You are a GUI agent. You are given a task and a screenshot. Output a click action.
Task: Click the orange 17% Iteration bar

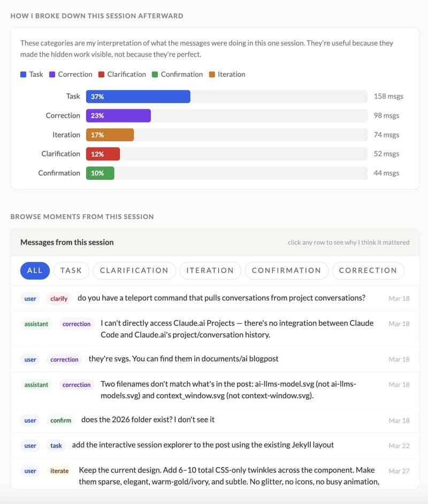110,135
